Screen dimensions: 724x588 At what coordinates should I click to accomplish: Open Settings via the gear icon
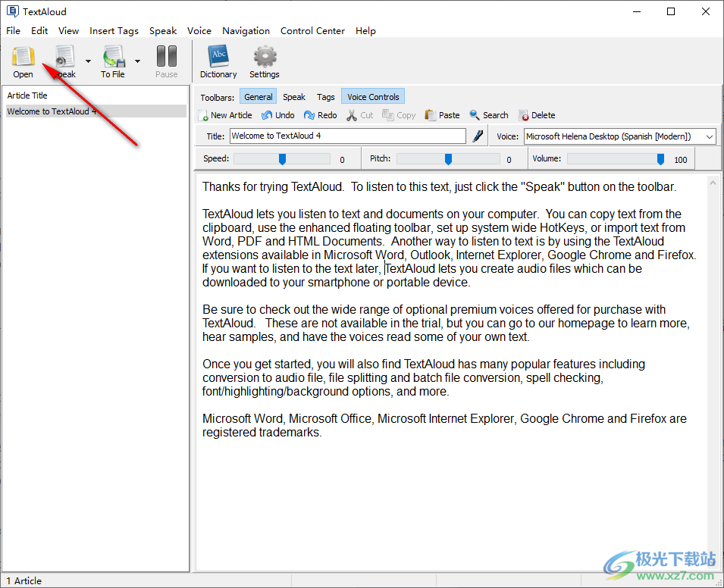pyautogui.click(x=265, y=61)
